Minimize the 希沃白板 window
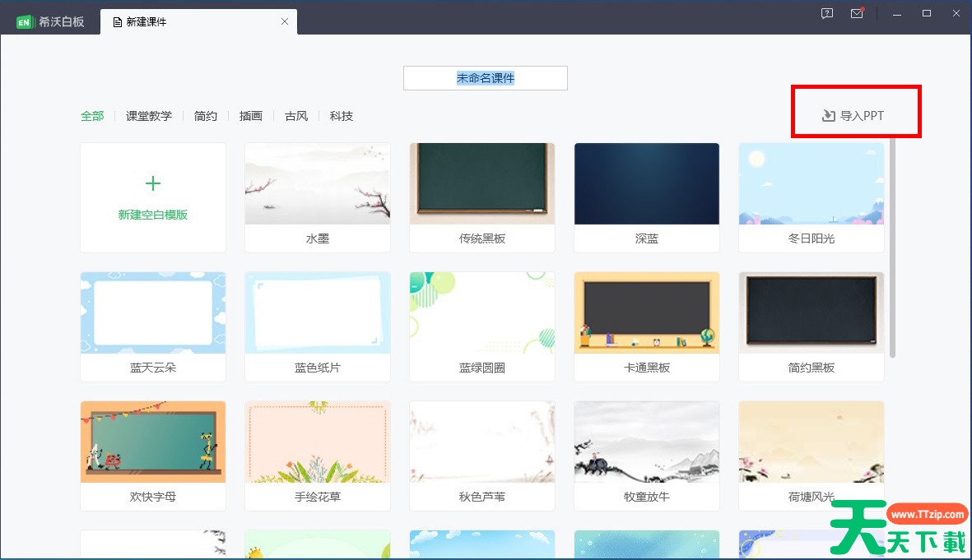This screenshot has height=560, width=972. (897, 14)
